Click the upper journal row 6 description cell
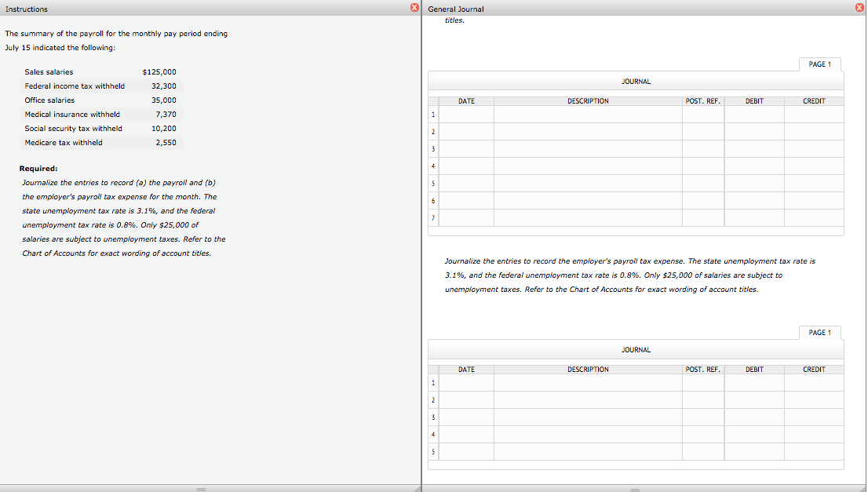 point(588,200)
